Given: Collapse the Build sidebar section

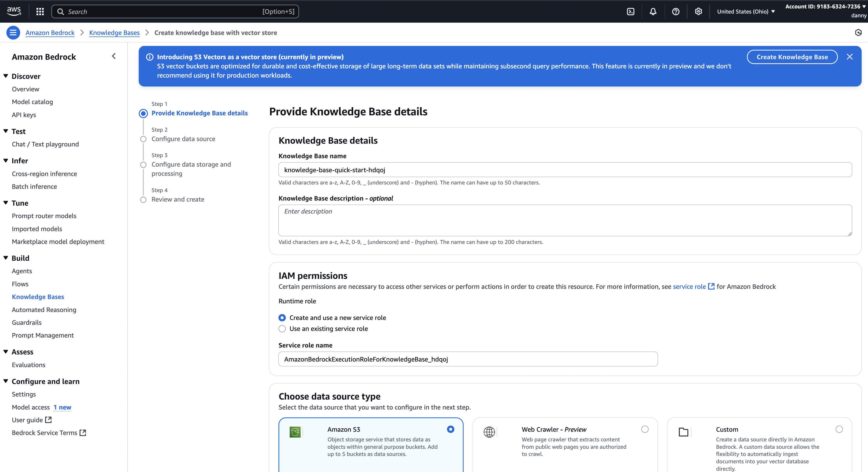Looking at the screenshot, I should coord(6,258).
